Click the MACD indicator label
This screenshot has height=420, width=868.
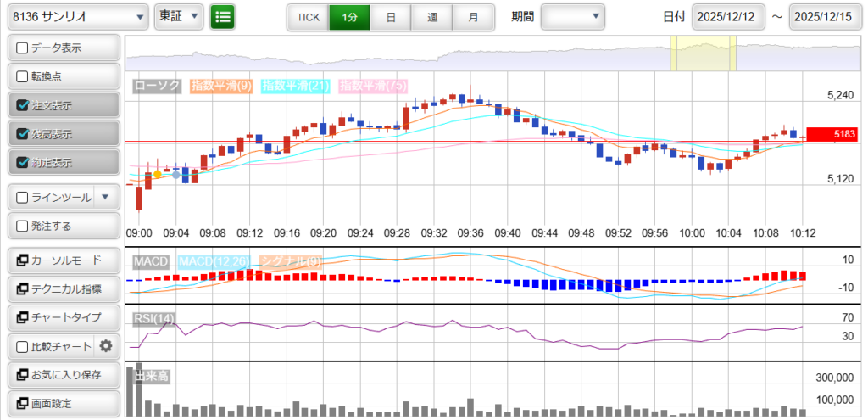click(150, 260)
